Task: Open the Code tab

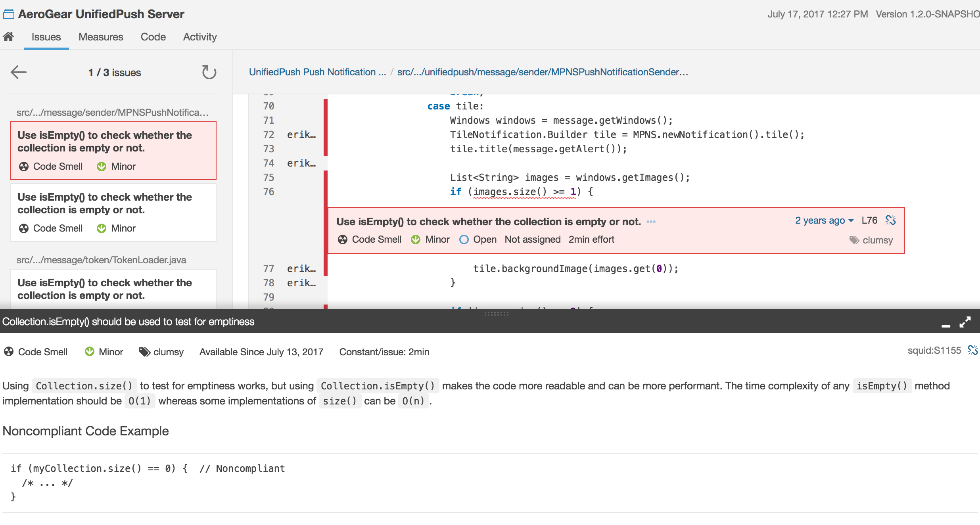Action: 153,37
